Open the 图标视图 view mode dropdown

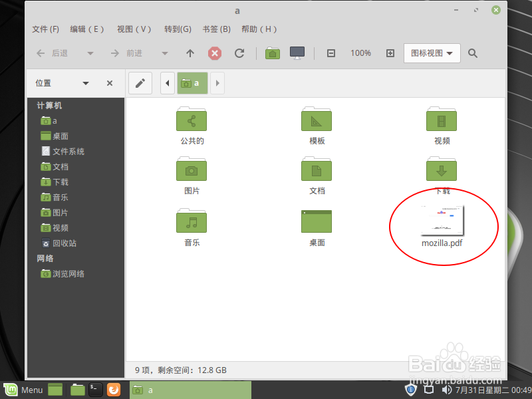coord(432,53)
